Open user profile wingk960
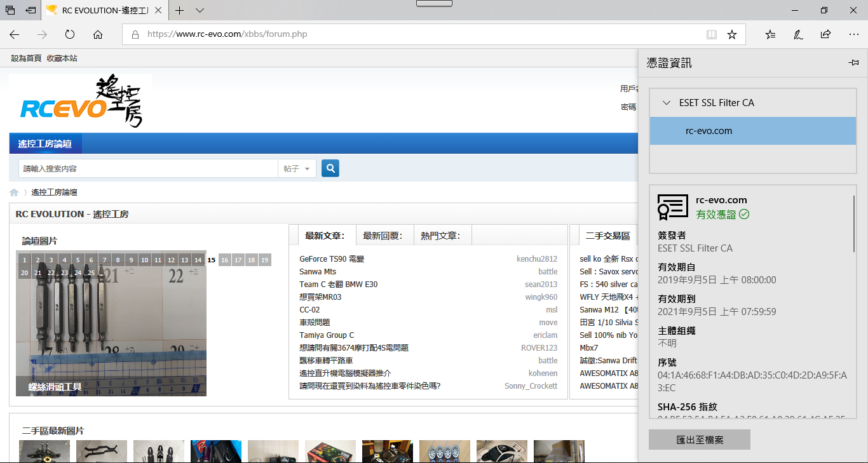 [x=541, y=297]
